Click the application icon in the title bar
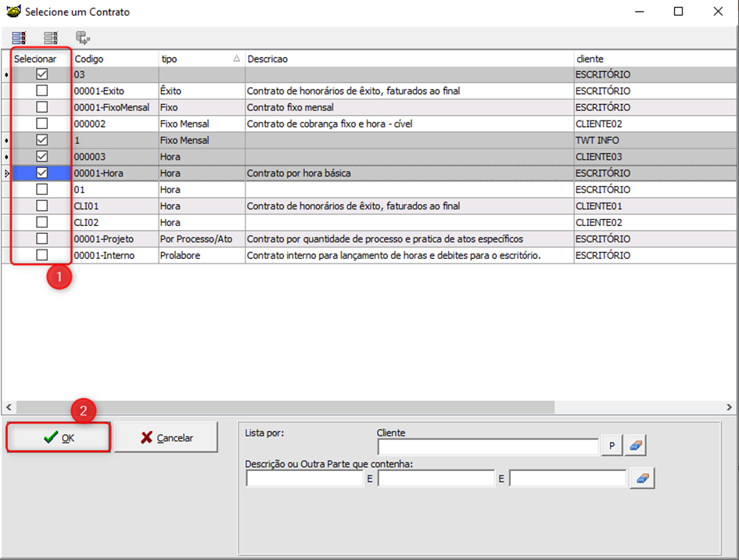Screen dimensions: 739x560 13,11
